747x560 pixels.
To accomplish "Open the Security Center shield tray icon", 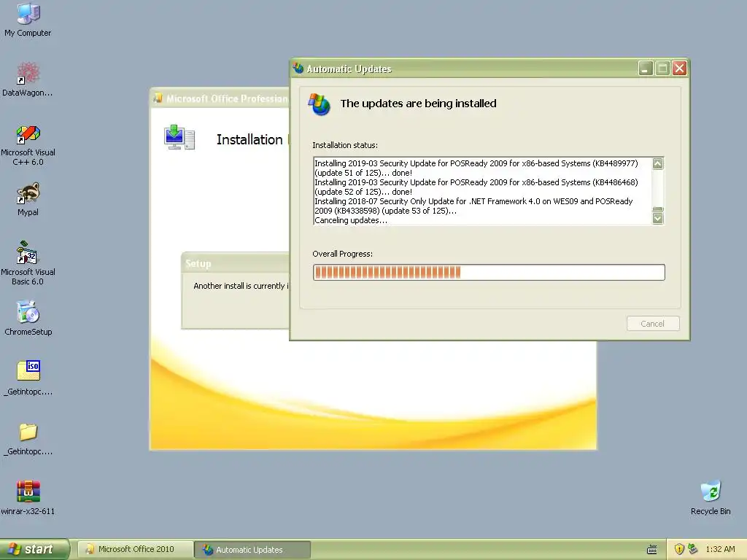I will pos(679,549).
